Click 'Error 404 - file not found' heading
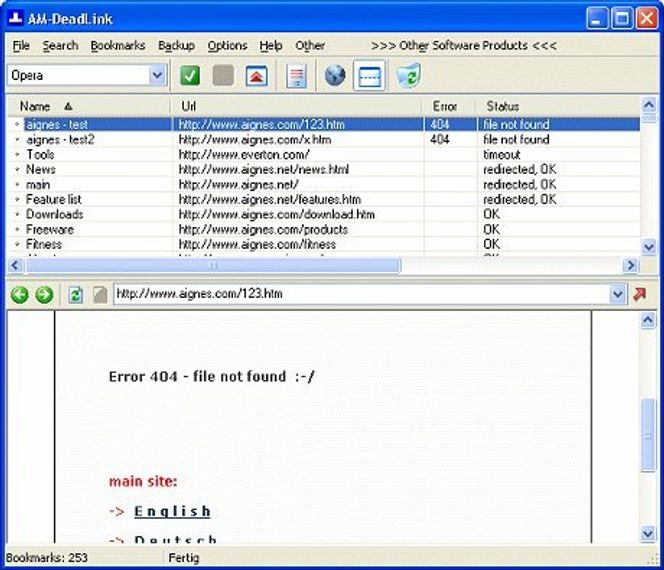The image size is (664, 570). coord(197,376)
